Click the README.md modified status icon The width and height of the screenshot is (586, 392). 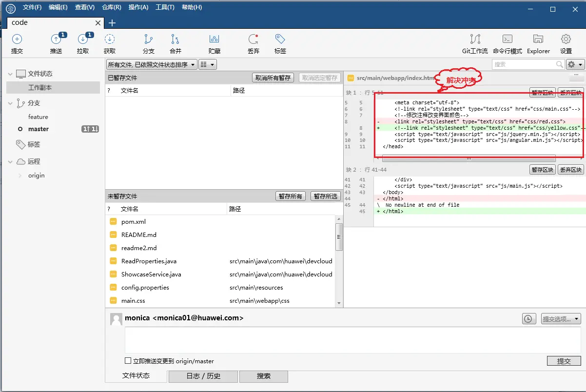tap(113, 235)
